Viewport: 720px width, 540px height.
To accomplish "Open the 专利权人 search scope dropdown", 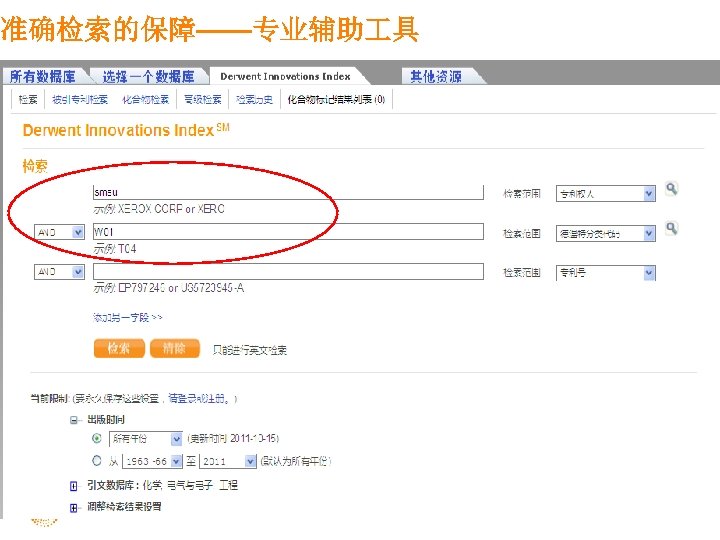I will tap(606, 194).
